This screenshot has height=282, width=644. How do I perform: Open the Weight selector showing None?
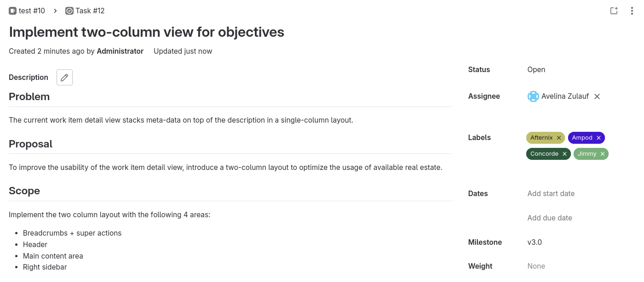pos(536,266)
